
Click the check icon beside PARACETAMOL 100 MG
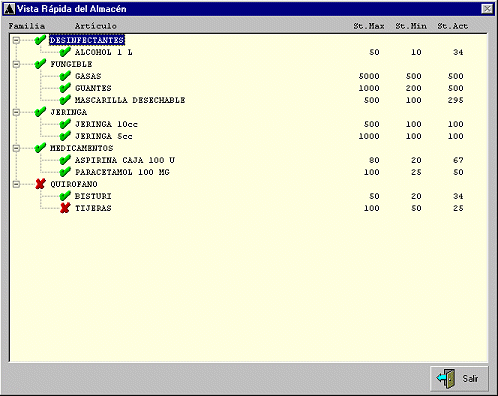pyautogui.click(x=65, y=172)
